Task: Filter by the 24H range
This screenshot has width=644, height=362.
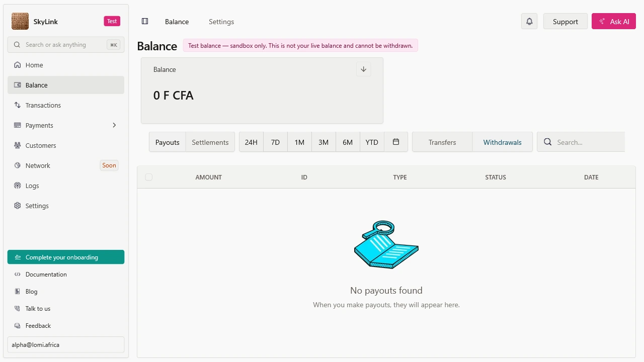Action: point(251,142)
